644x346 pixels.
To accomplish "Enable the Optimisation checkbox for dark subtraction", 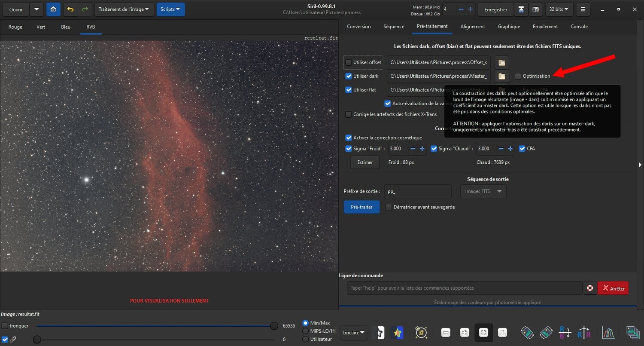I will click(519, 76).
